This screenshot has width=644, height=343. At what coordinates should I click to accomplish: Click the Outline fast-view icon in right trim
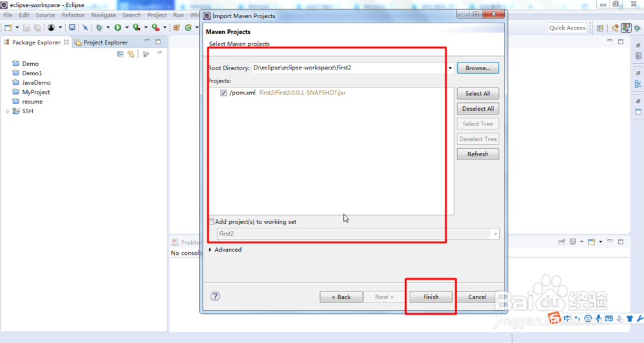coord(638,84)
